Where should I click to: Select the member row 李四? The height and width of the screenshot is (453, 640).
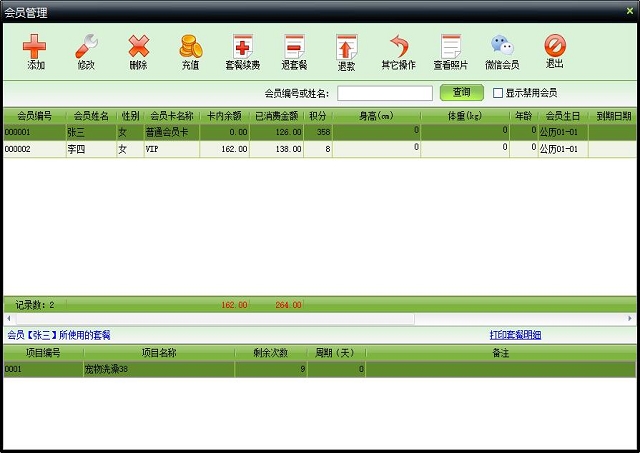(x=90, y=149)
